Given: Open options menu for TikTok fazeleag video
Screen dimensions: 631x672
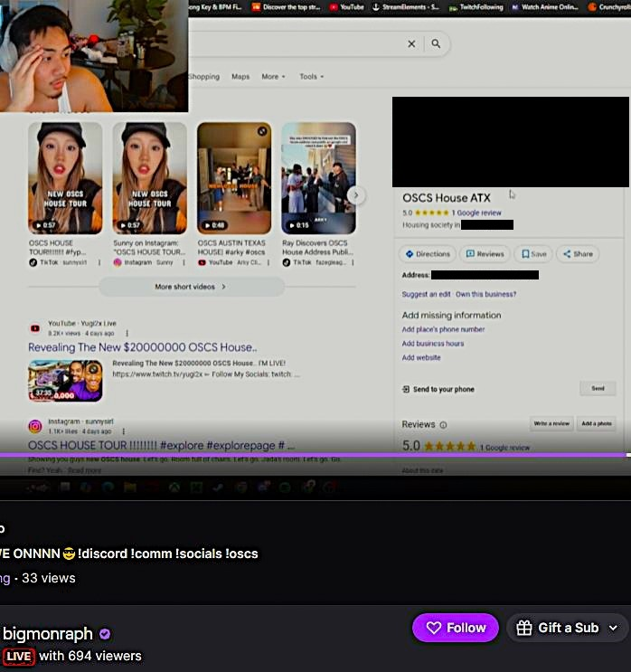Looking at the screenshot, I should (x=353, y=262).
